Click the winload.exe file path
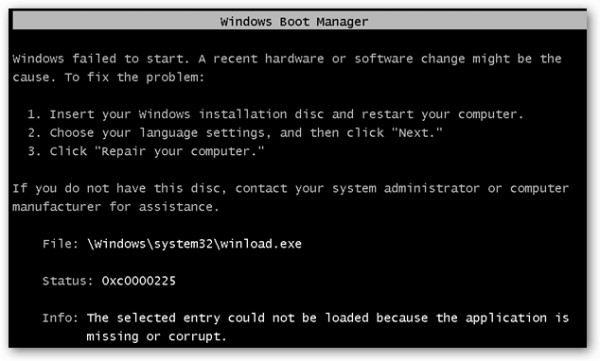This screenshot has height=361, width=600. [194, 244]
